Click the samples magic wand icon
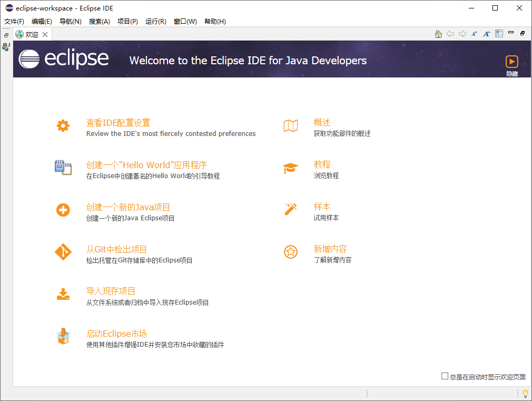 tap(291, 210)
